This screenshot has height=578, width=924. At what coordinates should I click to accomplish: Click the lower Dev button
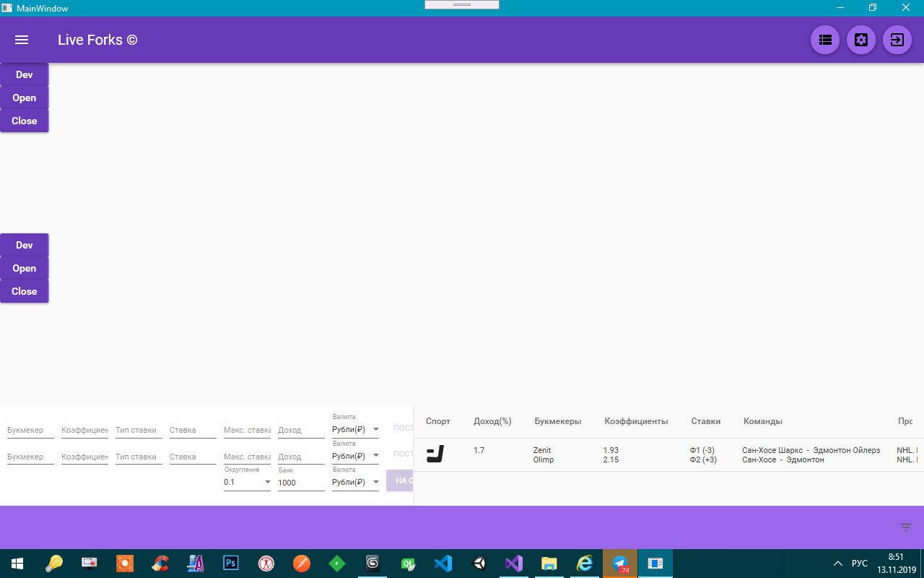pyautogui.click(x=25, y=245)
